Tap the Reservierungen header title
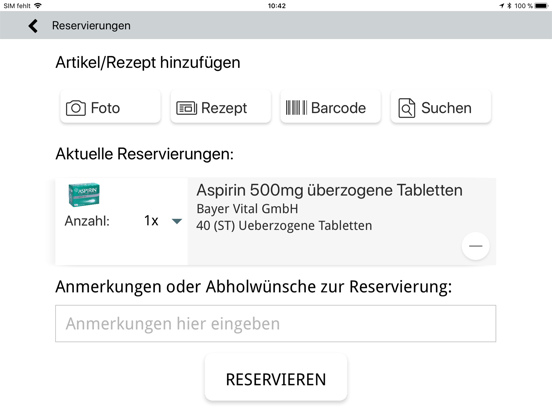The image size is (552, 414). click(91, 26)
